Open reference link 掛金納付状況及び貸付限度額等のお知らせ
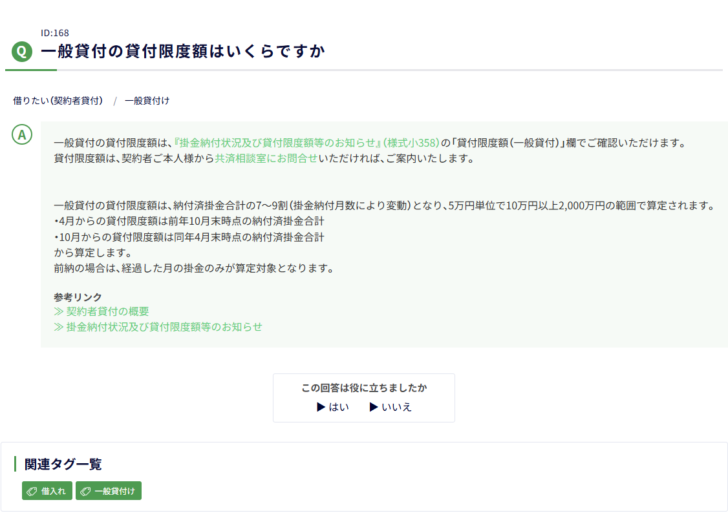The width and height of the screenshot is (728, 531). (158, 327)
